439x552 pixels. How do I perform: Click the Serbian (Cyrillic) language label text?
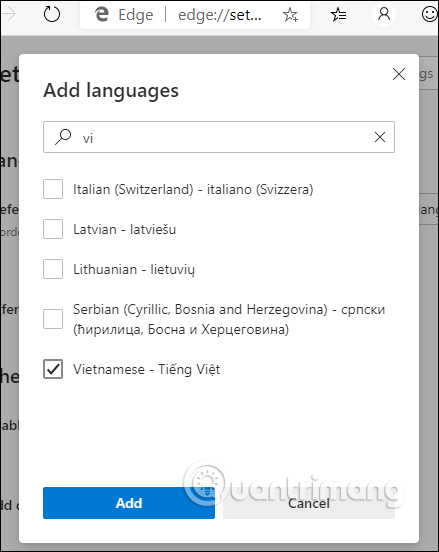(x=229, y=319)
